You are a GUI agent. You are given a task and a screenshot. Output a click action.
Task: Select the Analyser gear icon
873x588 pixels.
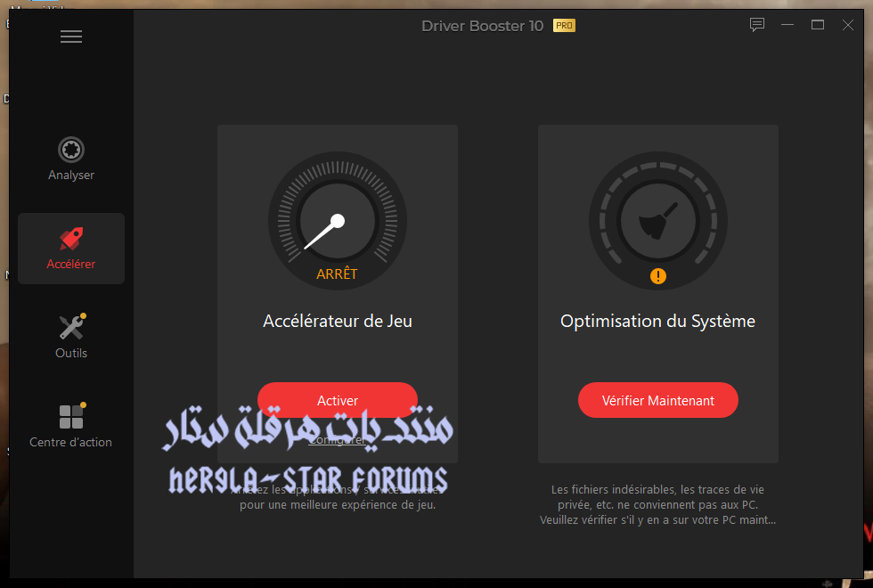pyautogui.click(x=71, y=150)
